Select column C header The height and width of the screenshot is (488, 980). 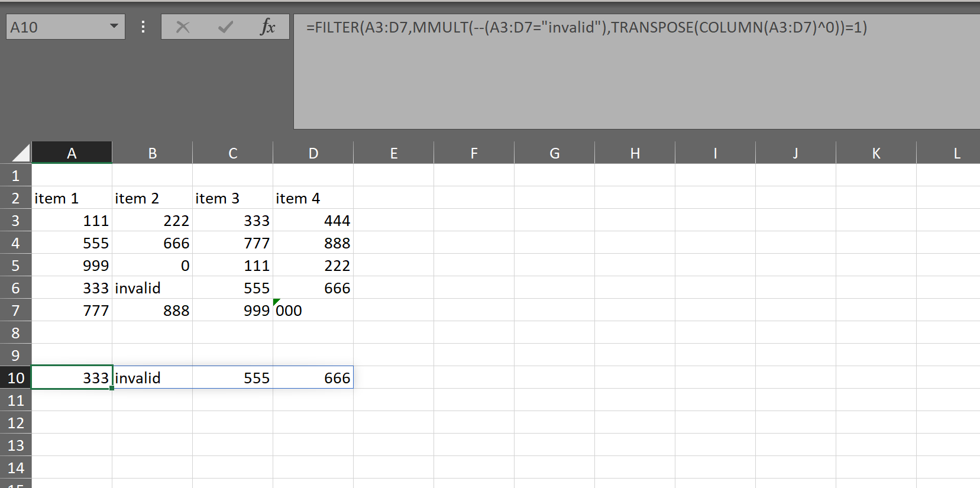coord(233,153)
